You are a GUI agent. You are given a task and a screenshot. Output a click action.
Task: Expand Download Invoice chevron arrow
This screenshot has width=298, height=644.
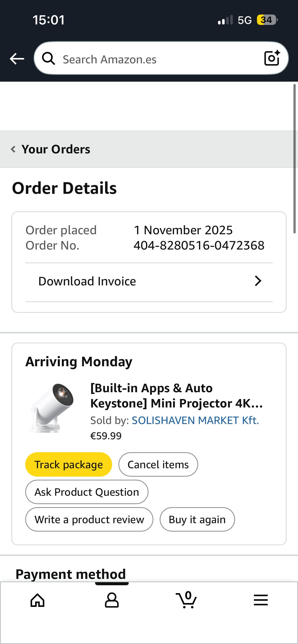click(x=258, y=281)
